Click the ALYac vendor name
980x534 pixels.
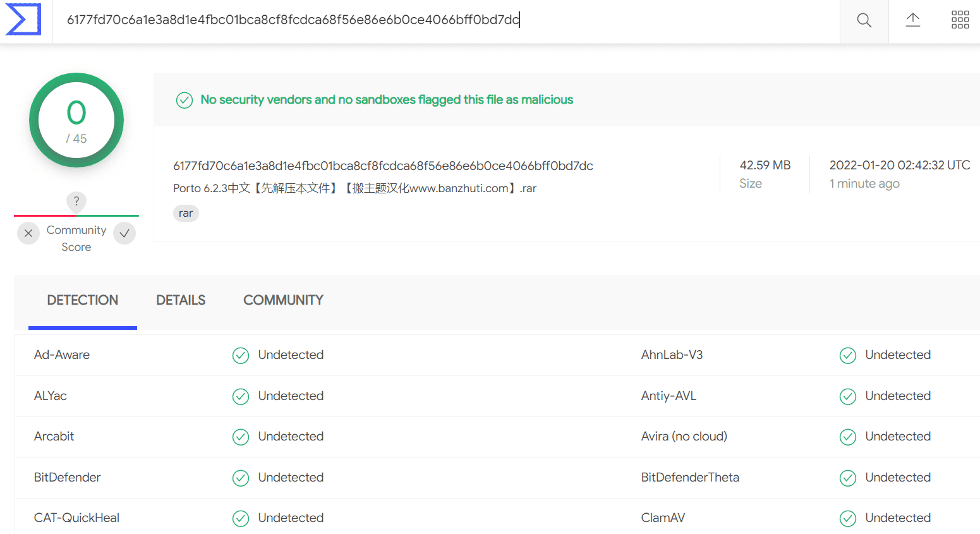[51, 396]
